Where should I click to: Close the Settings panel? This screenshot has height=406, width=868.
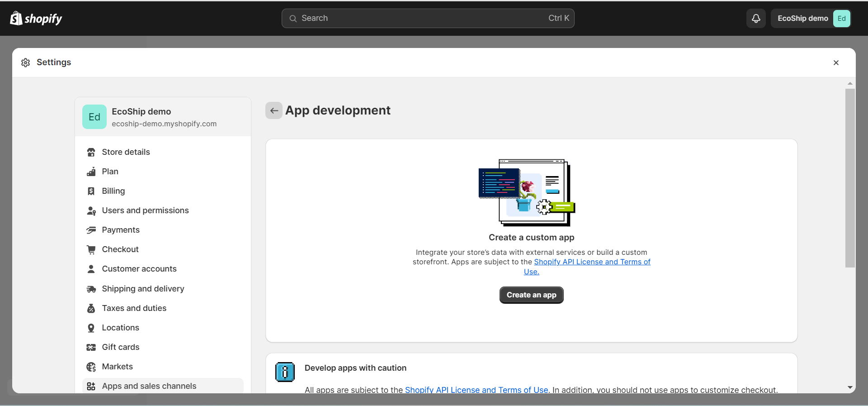[x=836, y=63]
